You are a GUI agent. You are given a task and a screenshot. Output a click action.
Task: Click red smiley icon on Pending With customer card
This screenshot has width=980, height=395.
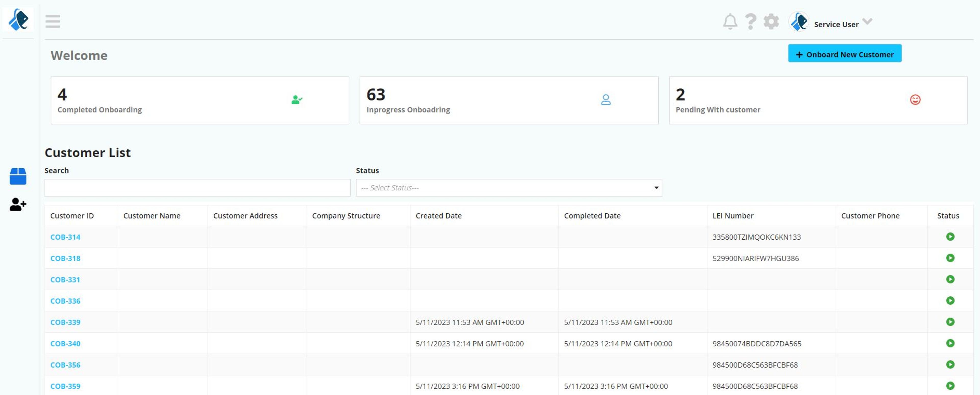coord(915,100)
